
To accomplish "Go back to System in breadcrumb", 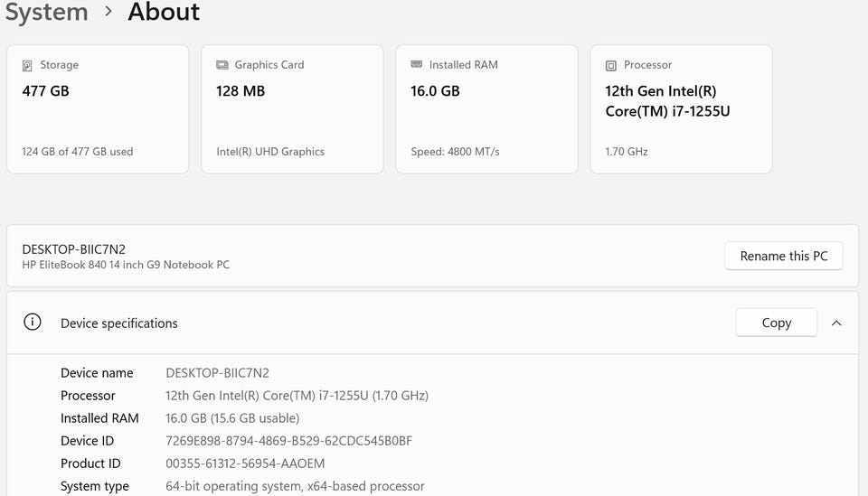I will coord(47,13).
